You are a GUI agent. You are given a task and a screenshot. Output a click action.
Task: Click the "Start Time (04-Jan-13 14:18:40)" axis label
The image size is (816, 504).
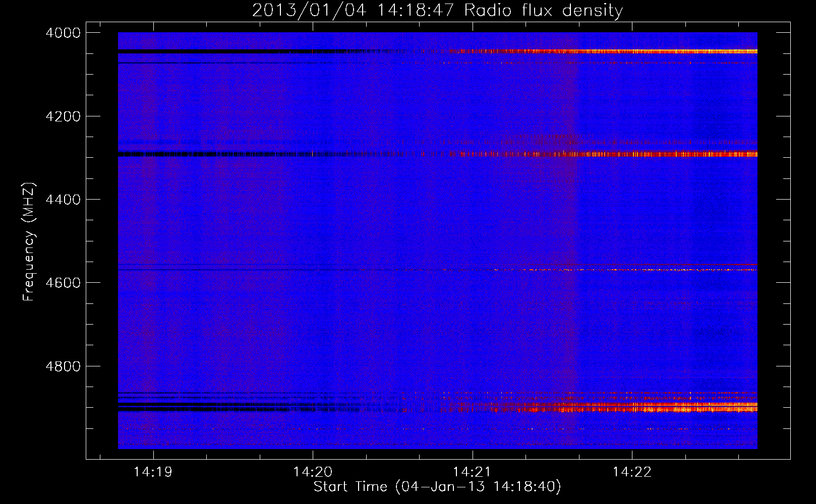(x=437, y=486)
